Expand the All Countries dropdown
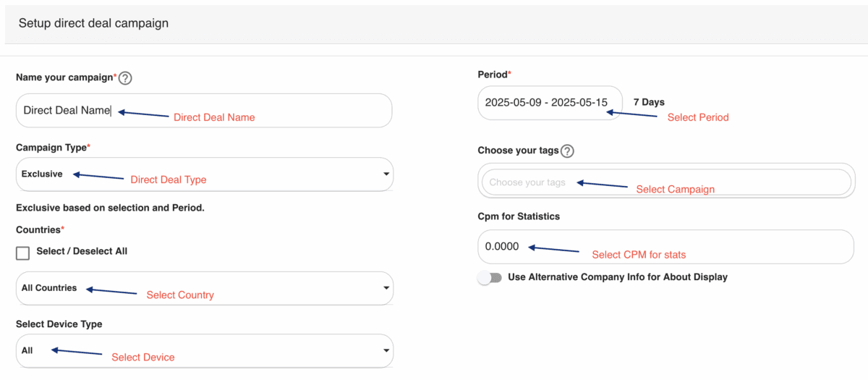The image size is (868, 380). pyautogui.click(x=205, y=288)
